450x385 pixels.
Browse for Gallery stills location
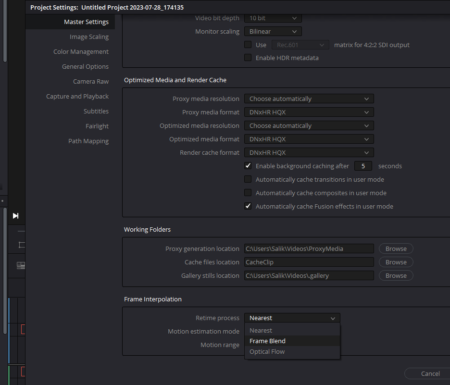click(396, 276)
